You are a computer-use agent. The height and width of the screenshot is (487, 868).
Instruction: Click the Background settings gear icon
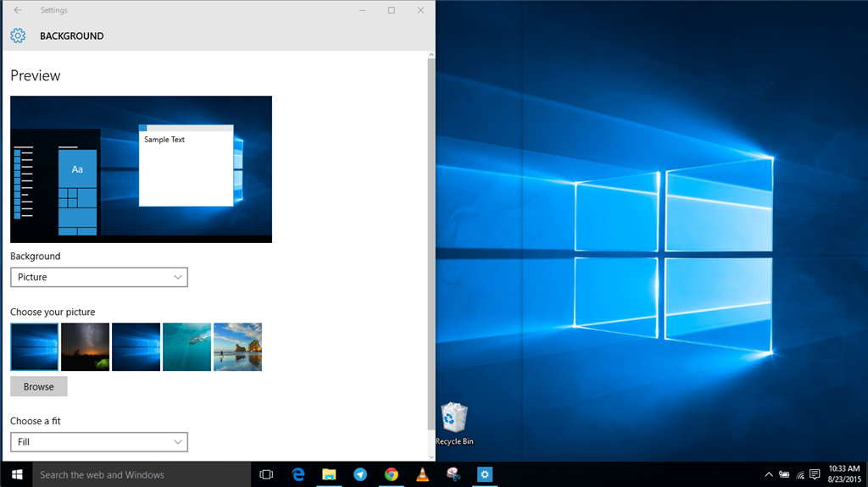[x=18, y=36]
